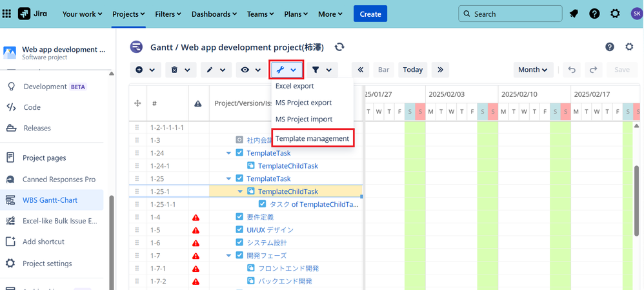Toggle the checkbox of TemplateTask row 1-25
This screenshot has height=290, width=644.
[239, 178]
